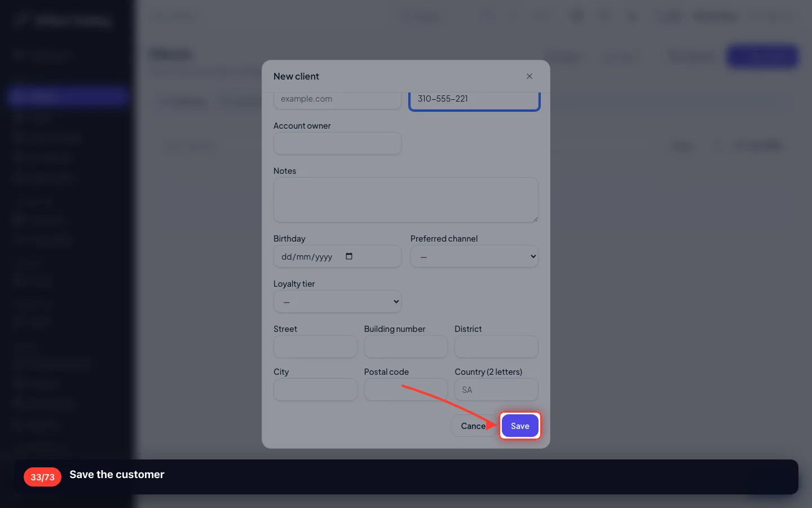Click the 33/73 step counter badge
Viewport: 812px width, 508px height.
pyautogui.click(x=42, y=477)
